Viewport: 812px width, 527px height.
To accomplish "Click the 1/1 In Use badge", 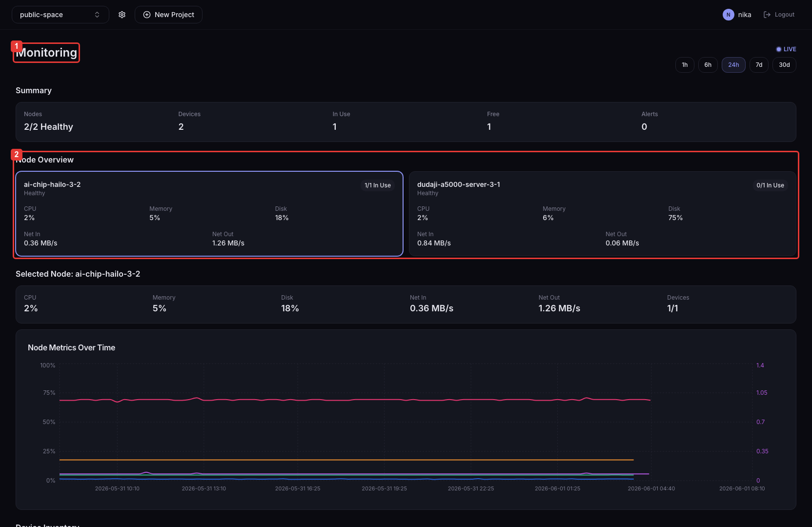I will [x=378, y=185].
